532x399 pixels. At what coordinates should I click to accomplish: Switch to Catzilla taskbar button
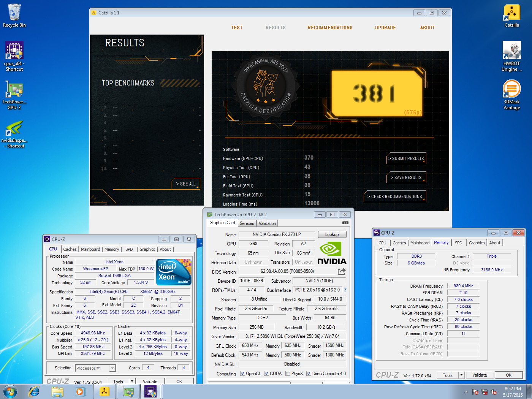tap(104, 391)
